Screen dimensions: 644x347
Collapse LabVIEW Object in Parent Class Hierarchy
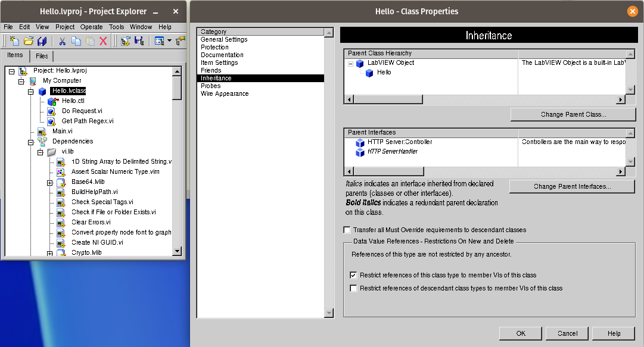coord(350,64)
